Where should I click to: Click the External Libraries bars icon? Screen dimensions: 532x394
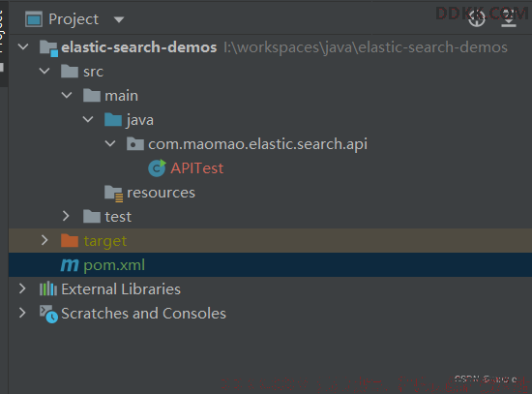tap(47, 289)
